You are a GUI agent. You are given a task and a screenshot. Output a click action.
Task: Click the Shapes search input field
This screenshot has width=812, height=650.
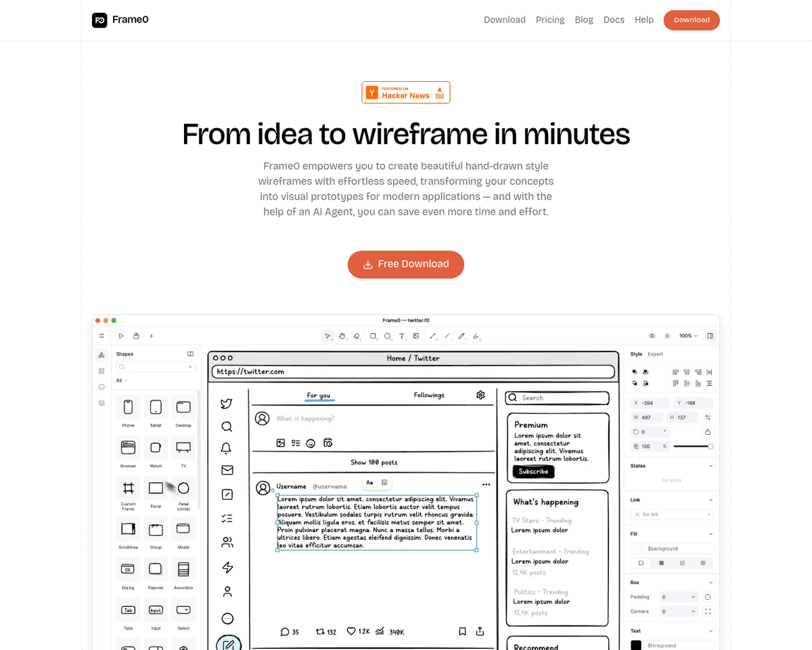(x=156, y=367)
